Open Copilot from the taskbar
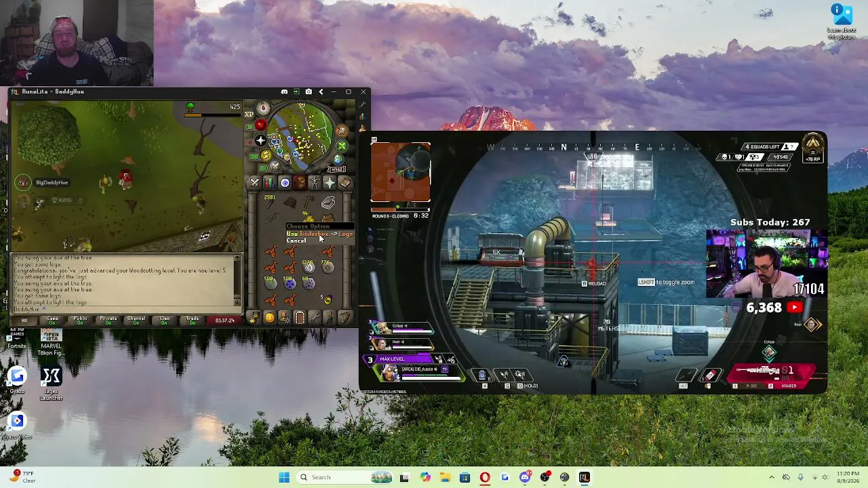868x488 pixels. (425, 477)
